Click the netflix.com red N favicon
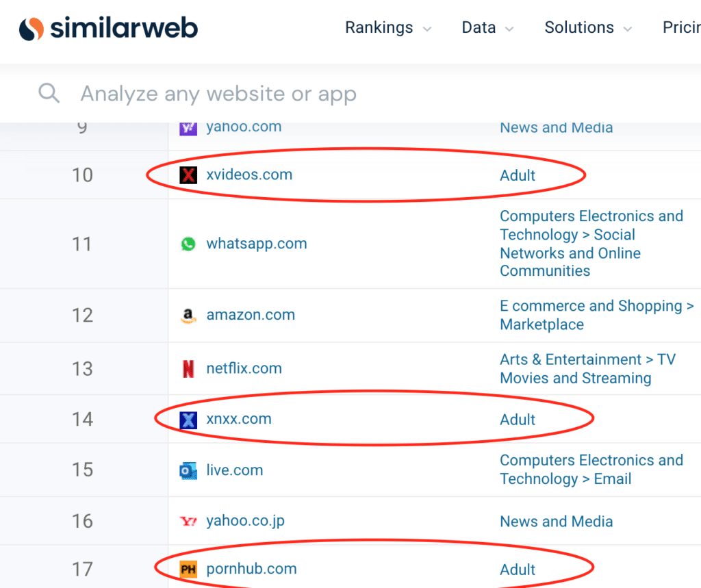Image resolution: width=701 pixels, height=588 pixels. pos(188,369)
